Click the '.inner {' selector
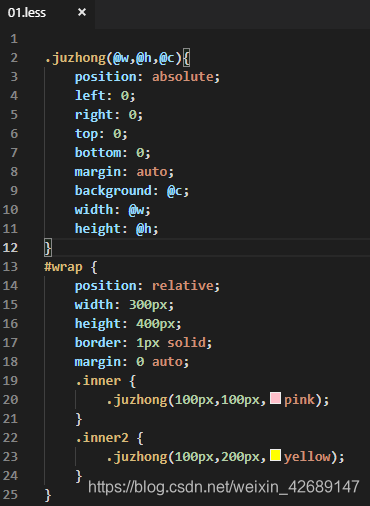The image size is (370, 506). [106, 381]
